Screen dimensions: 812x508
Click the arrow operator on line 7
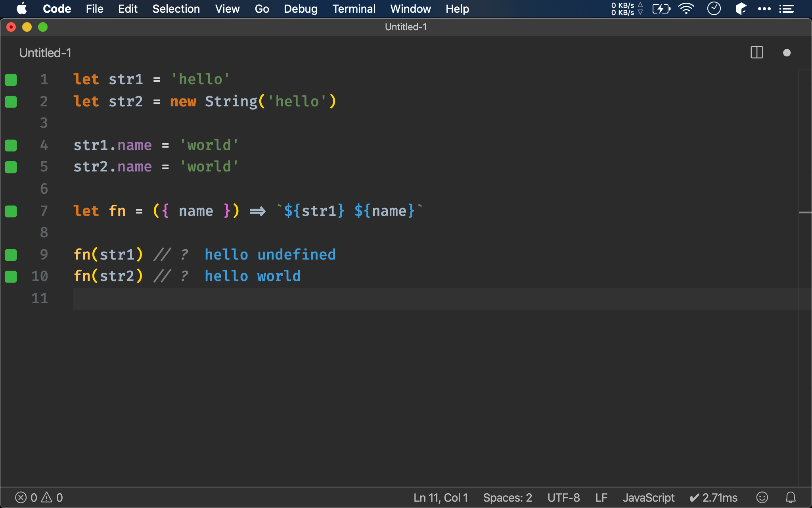(x=258, y=211)
